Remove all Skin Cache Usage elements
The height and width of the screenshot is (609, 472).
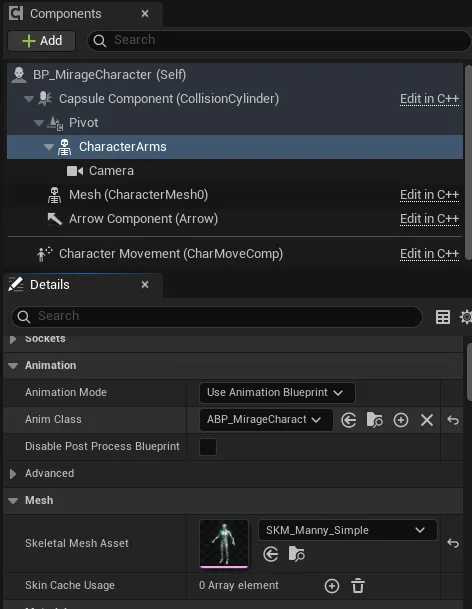coord(358,586)
